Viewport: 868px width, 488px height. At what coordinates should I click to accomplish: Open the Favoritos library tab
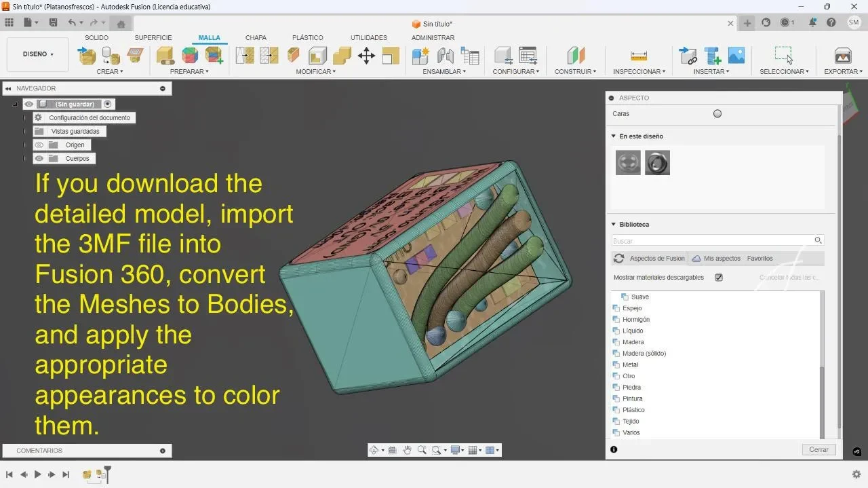coord(759,259)
